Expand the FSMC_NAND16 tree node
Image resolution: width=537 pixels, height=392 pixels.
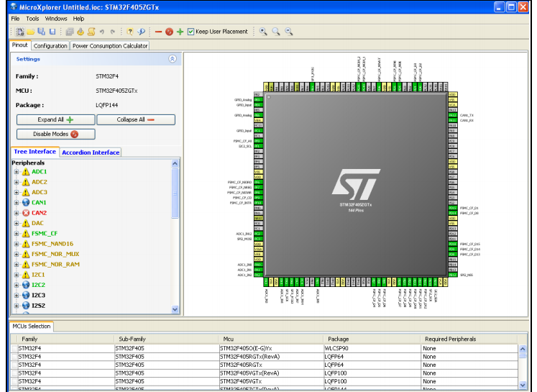(x=17, y=244)
